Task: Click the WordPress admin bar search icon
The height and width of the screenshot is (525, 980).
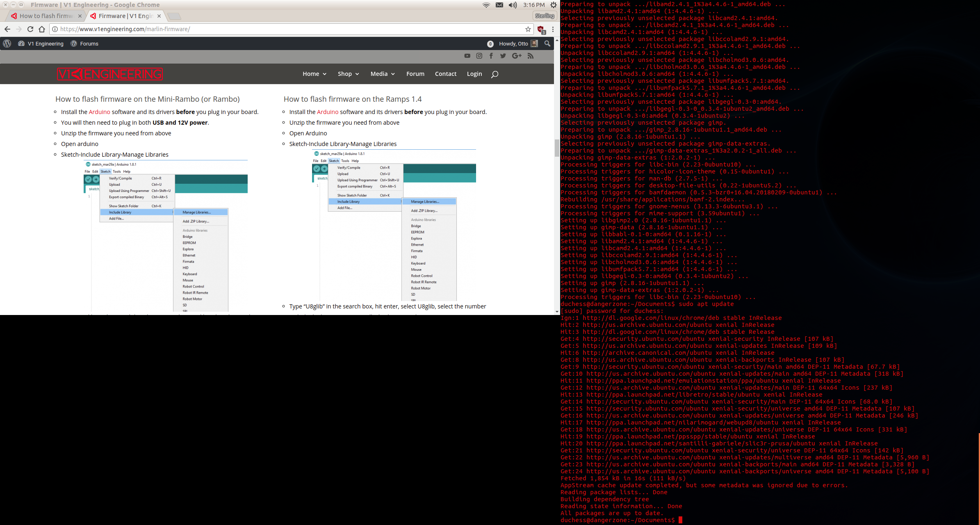Action: pyautogui.click(x=547, y=43)
